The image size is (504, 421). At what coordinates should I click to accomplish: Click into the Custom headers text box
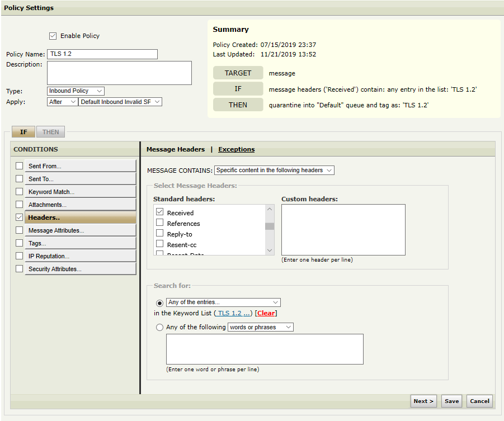(x=343, y=230)
